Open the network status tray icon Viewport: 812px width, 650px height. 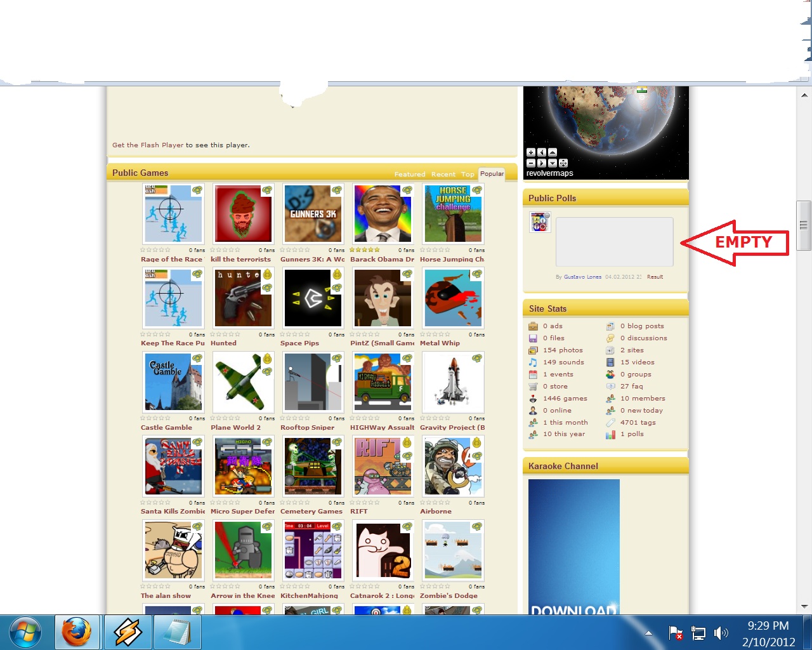point(698,633)
